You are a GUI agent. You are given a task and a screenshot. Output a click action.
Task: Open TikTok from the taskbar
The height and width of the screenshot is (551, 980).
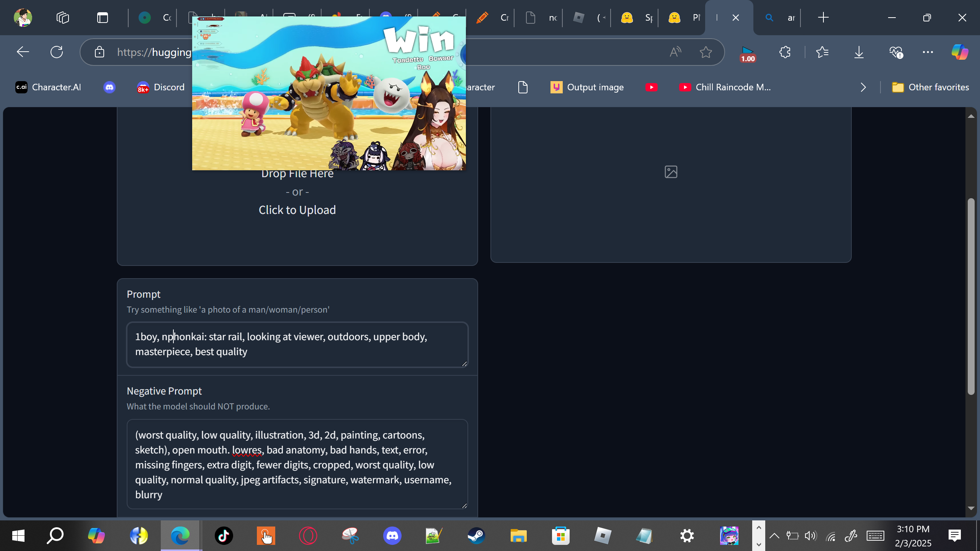coord(224,536)
